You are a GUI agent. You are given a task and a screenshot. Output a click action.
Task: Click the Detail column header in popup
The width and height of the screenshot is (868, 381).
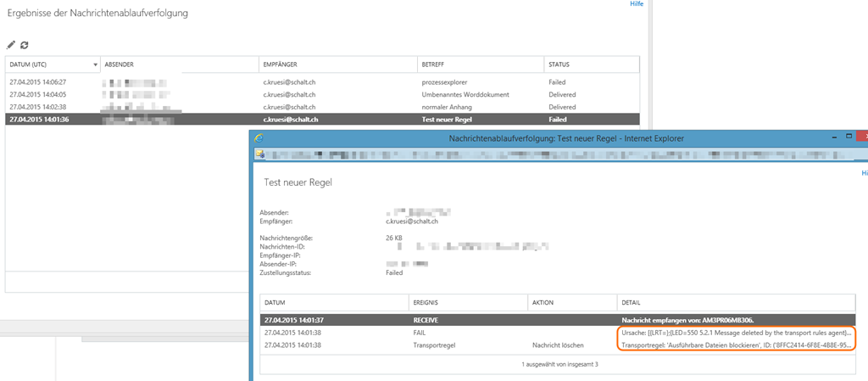pyautogui.click(x=729, y=302)
